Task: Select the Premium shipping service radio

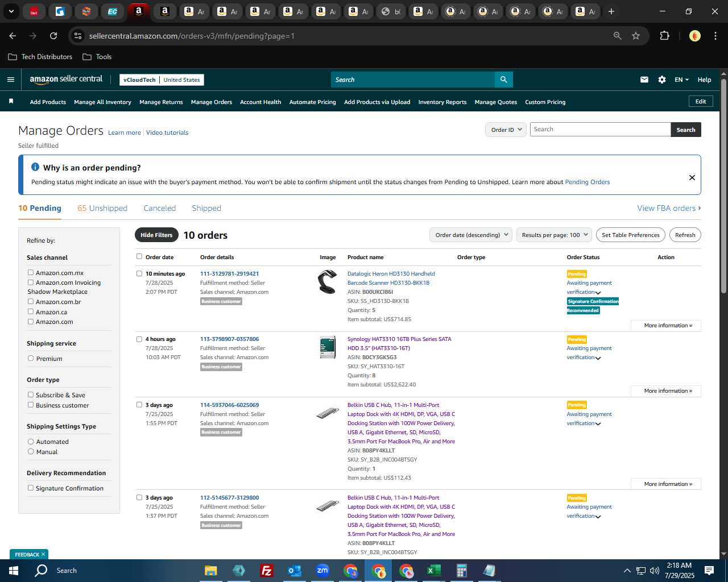Action: coord(31,358)
